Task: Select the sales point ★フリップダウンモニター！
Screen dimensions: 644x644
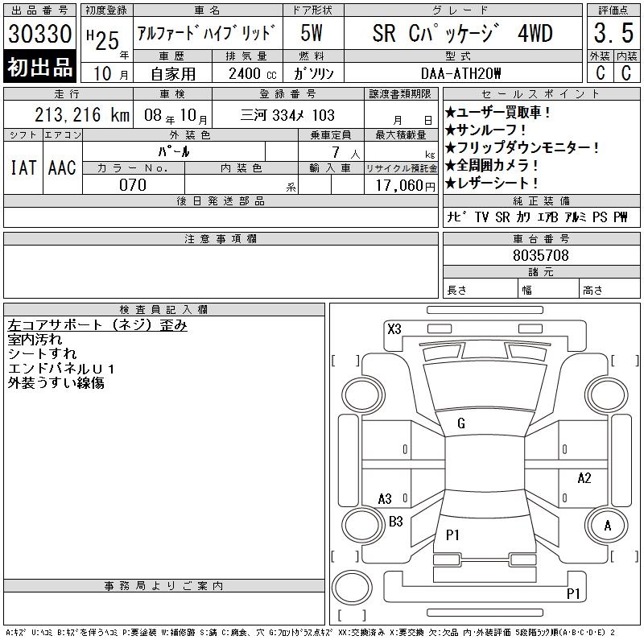Action: click(522, 147)
